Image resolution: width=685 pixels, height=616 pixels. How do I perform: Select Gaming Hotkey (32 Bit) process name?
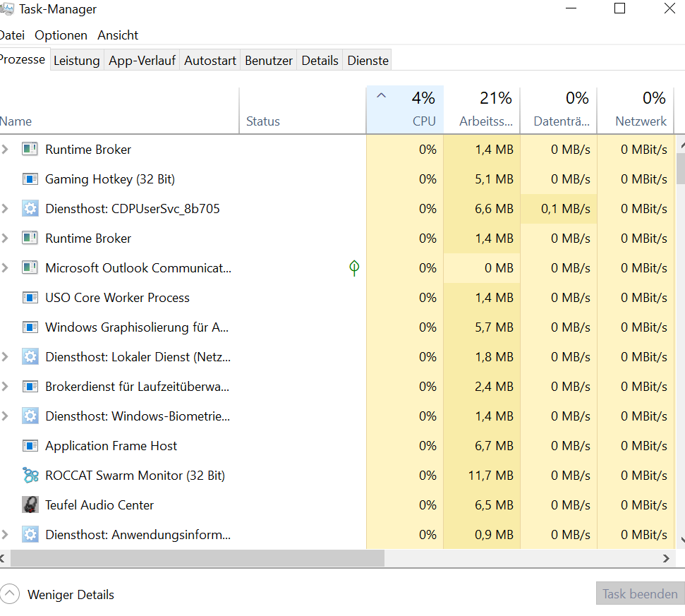pyautogui.click(x=110, y=179)
